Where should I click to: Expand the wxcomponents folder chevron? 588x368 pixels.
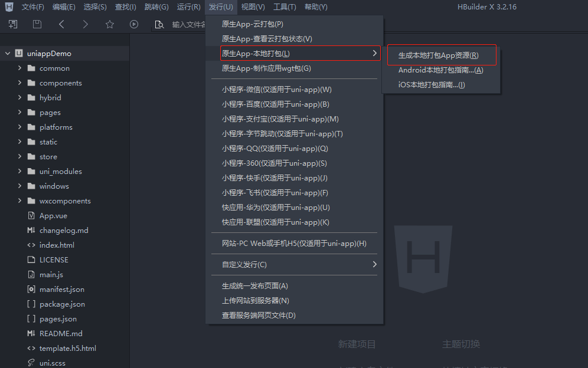[20, 201]
